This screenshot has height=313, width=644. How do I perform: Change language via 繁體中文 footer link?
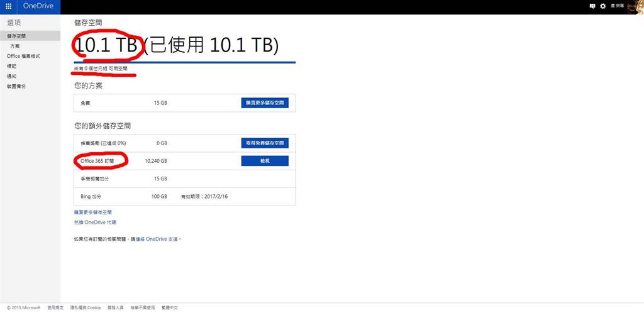pyautogui.click(x=170, y=308)
